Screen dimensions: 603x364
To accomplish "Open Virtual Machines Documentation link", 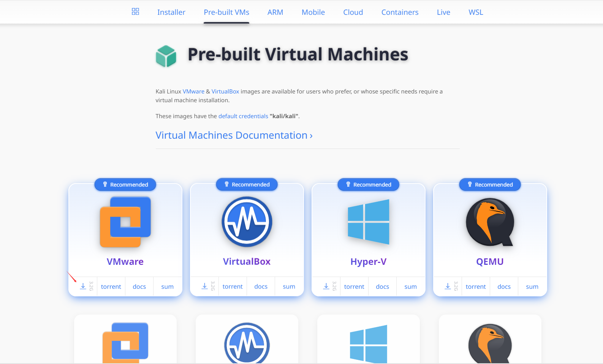I will 234,135.
